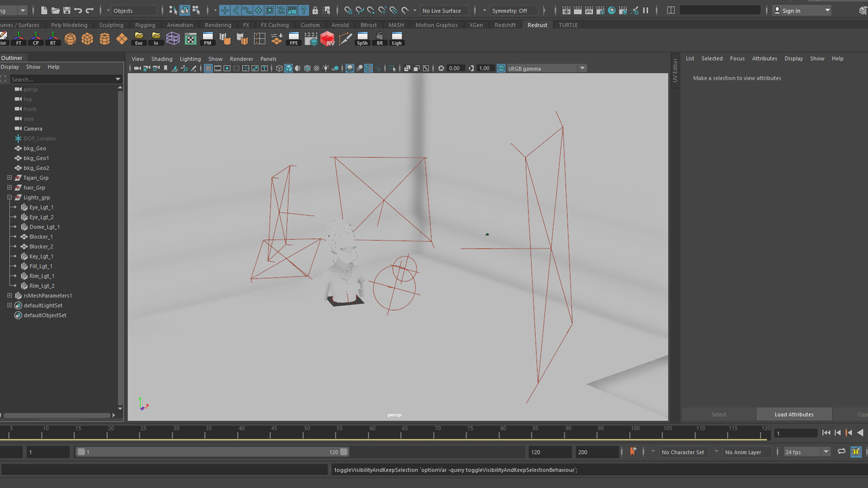Toggle viewport grid display button
This screenshot has height=488, width=868.
pos(208,68)
